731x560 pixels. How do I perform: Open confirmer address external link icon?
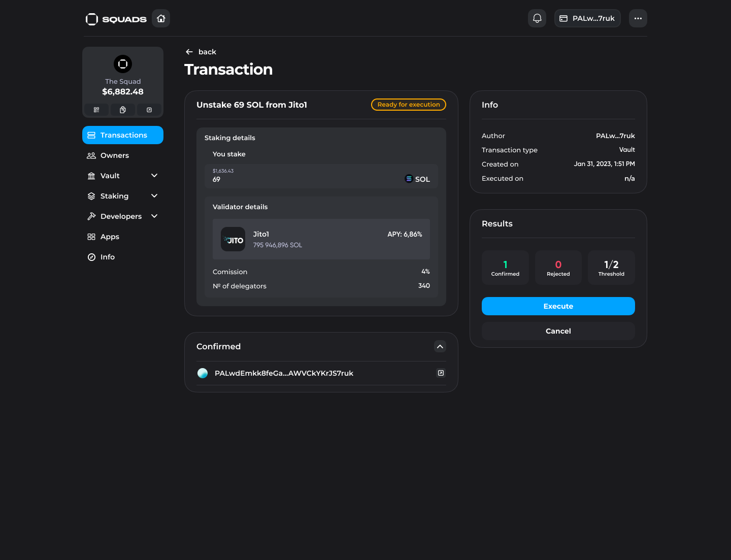click(x=441, y=373)
